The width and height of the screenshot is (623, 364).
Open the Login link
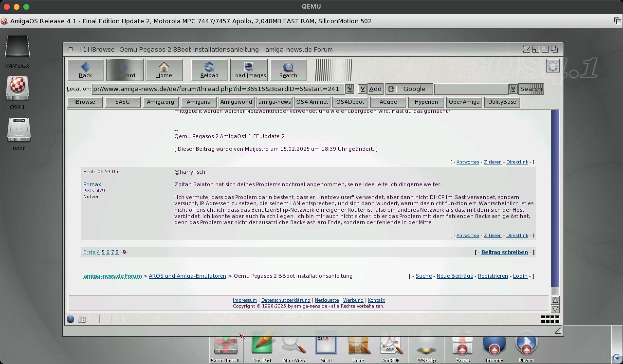[x=520, y=276]
